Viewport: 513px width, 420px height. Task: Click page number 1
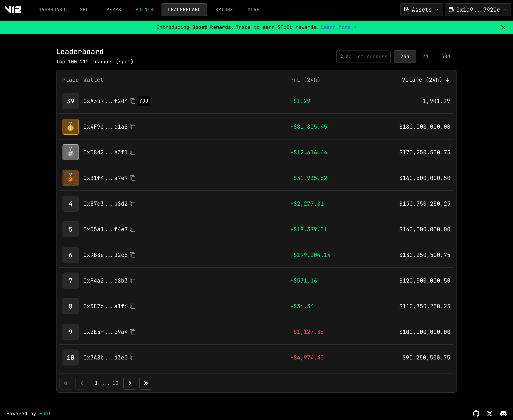point(96,383)
